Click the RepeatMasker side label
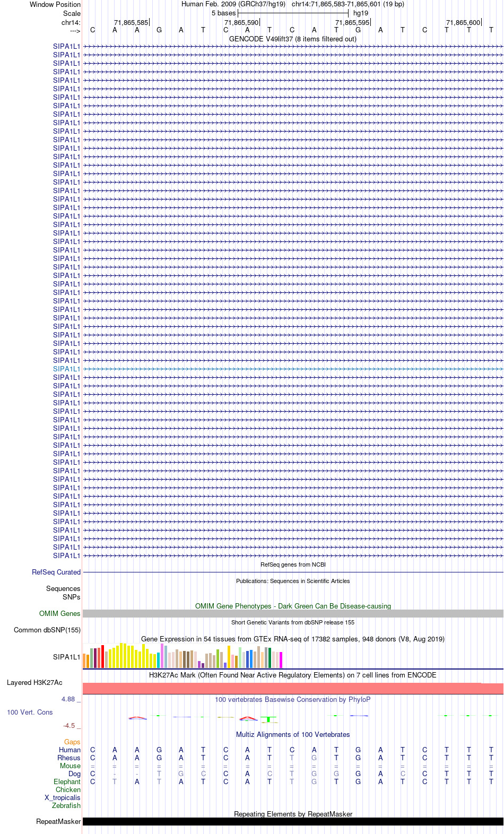Screen dimensions: 504x834 [x=58, y=821]
